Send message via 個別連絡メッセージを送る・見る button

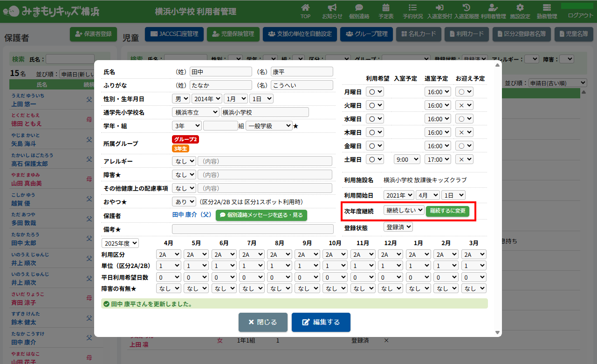pyautogui.click(x=261, y=215)
